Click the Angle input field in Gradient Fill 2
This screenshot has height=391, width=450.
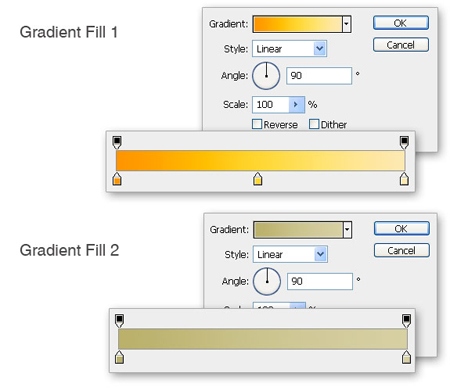pyautogui.click(x=320, y=281)
